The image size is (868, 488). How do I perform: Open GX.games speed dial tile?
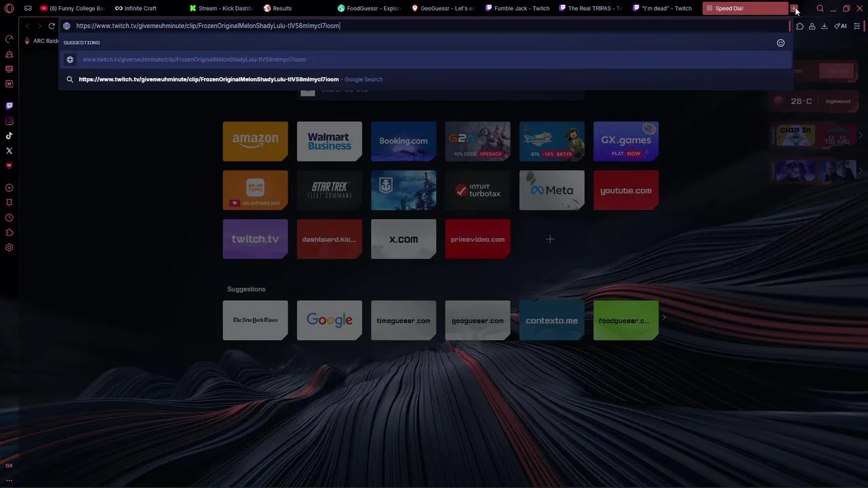626,141
